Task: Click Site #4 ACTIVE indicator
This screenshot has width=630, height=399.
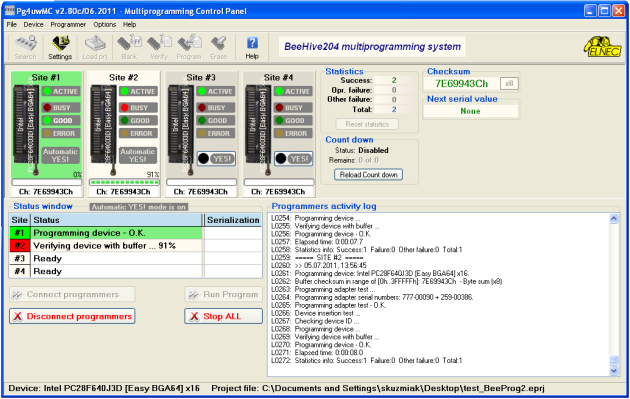Action: pyautogui.click(x=293, y=92)
